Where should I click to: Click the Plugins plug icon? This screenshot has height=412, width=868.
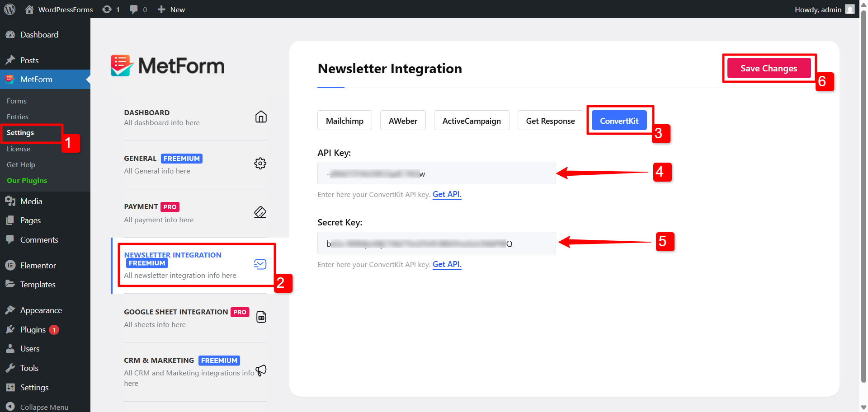pos(10,330)
